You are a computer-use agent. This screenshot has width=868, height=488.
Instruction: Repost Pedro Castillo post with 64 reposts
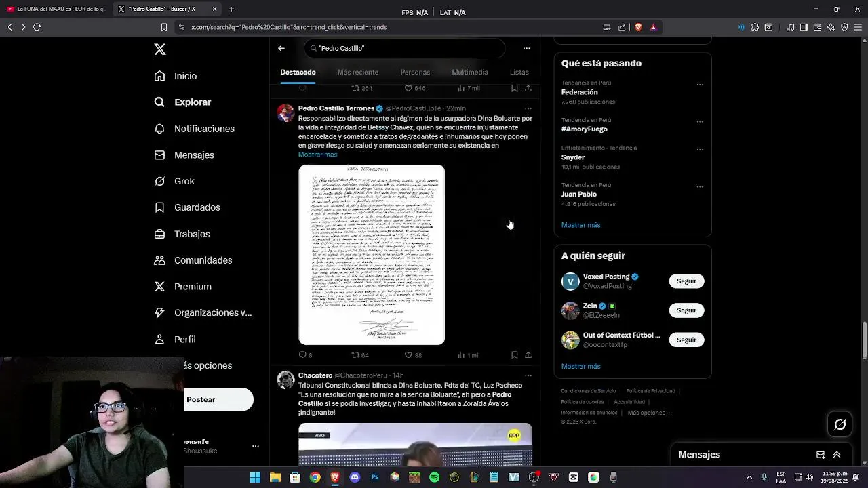(359, 354)
